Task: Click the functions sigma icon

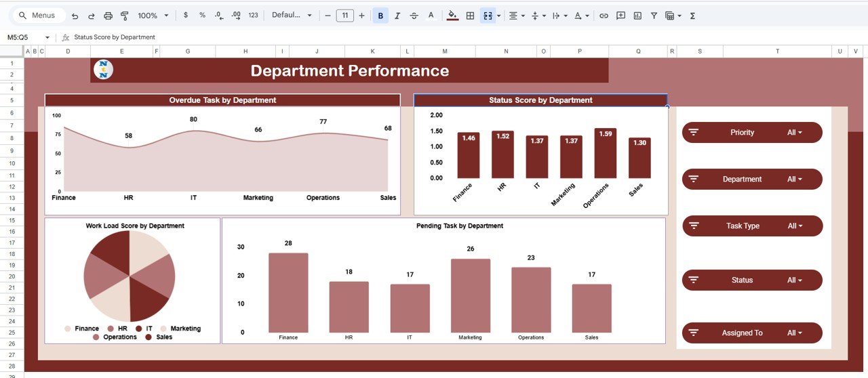Action: coord(692,16)
